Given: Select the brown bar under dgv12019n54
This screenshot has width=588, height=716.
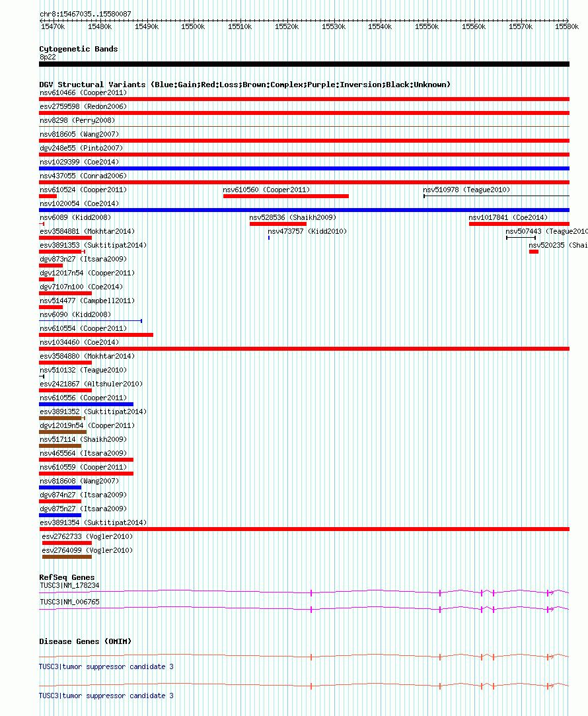Looking at the screenshot, I should pos(63,433).
